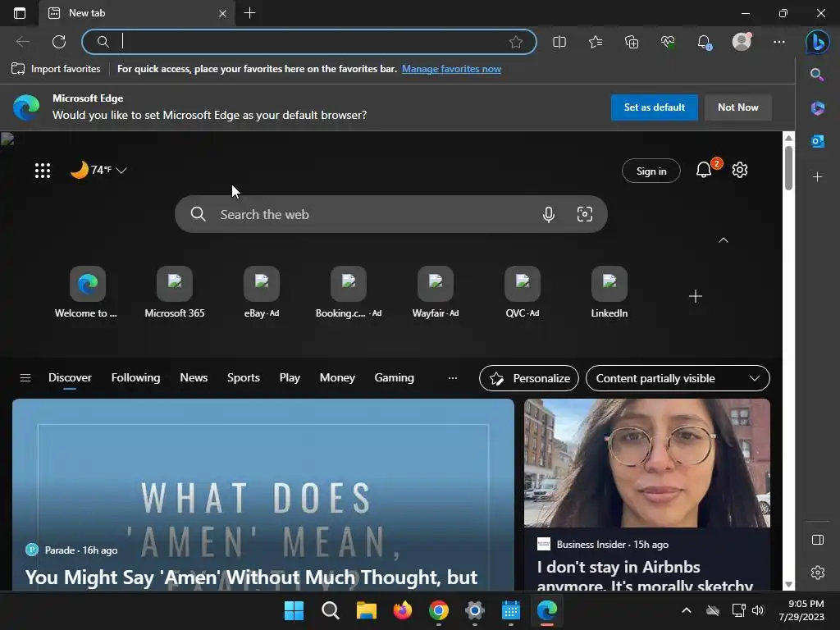The height and width of the screenshot is (630, 840).
Task: Switch to the Following tab
Action: (135, 377)
